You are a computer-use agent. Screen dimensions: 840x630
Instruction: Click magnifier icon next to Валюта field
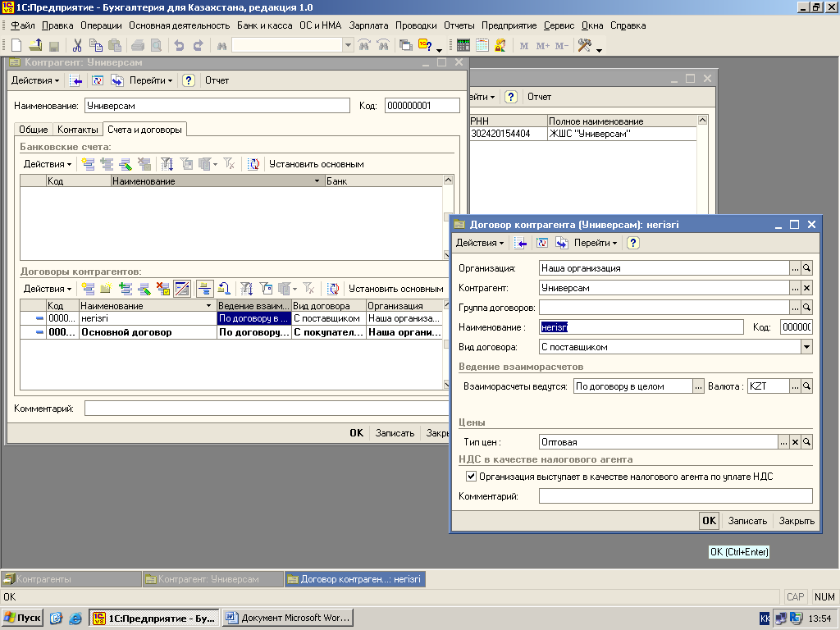(x=807, y=386)
